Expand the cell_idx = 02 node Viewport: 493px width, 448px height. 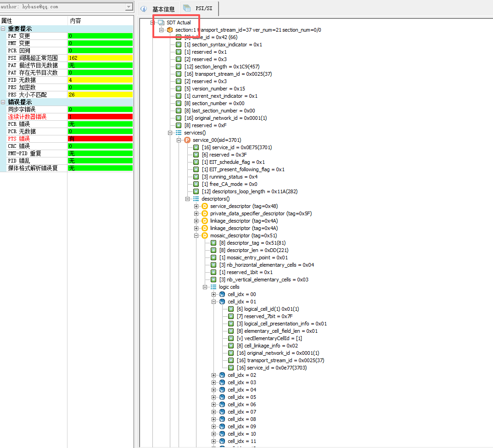pyautogui.click(x=214, y=375)
